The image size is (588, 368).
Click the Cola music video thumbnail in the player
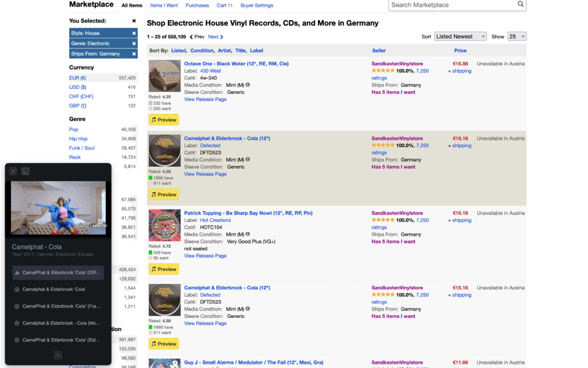point(58,207)
